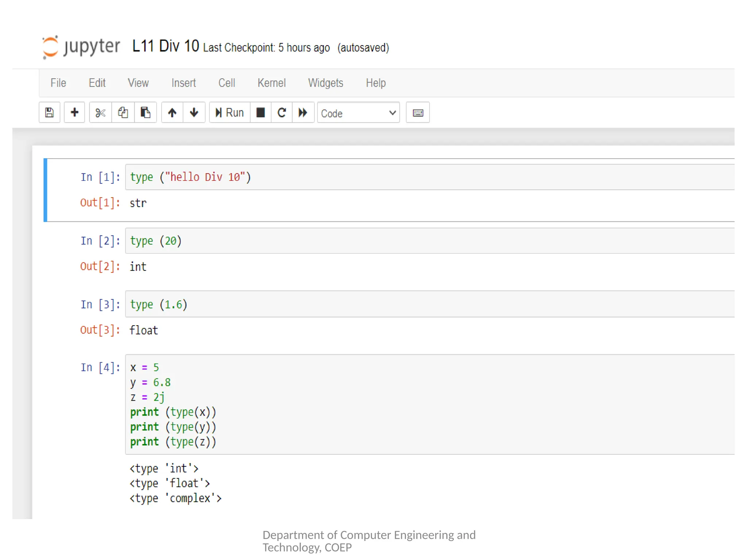The width and height of the screenshot is (747, 560).
Task: Click the save and checkpoint icon
Action: tap(50, 113)
